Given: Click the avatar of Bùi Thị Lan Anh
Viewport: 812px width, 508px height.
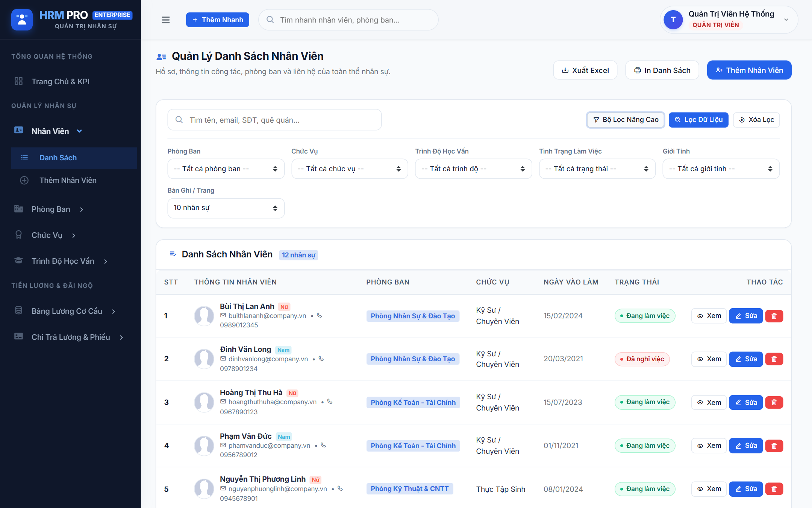Looking at the screenshot, I should click(204, 316).
